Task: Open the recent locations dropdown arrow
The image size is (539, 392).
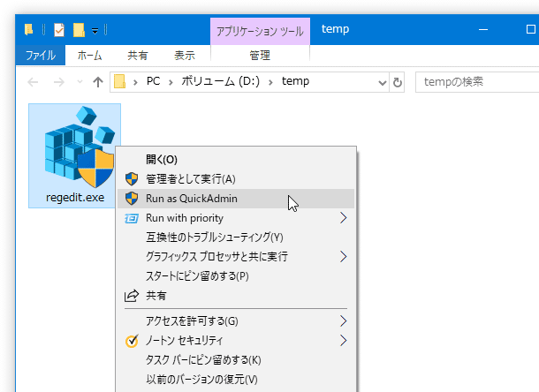Action: pos(80,82)
